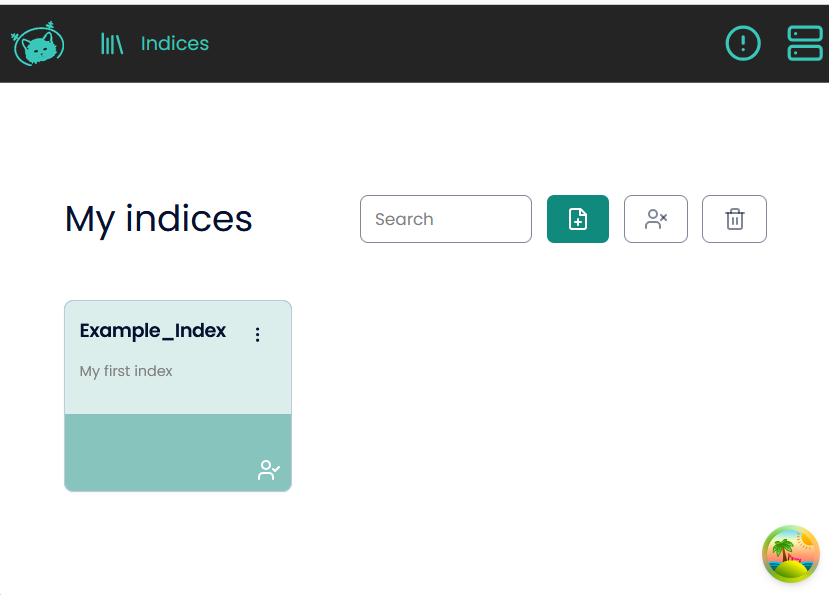
Task: Click empty area of dark header bar
Action: 450,44
